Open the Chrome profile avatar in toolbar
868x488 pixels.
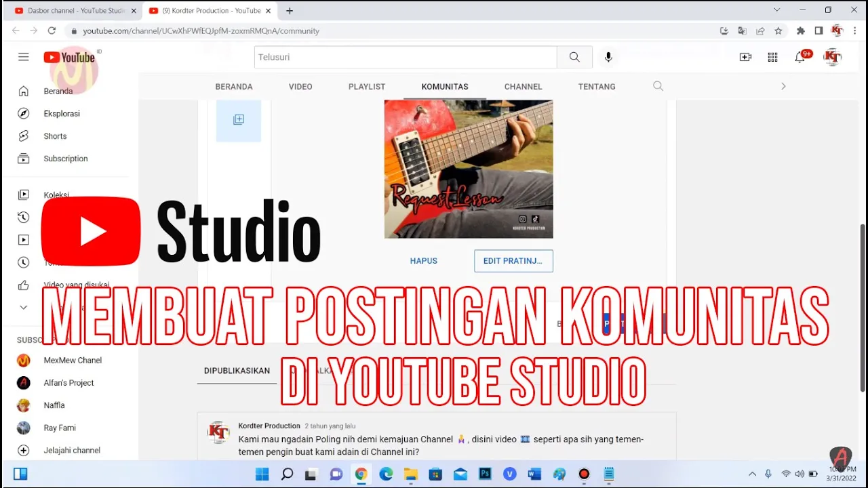pos(837,30)
